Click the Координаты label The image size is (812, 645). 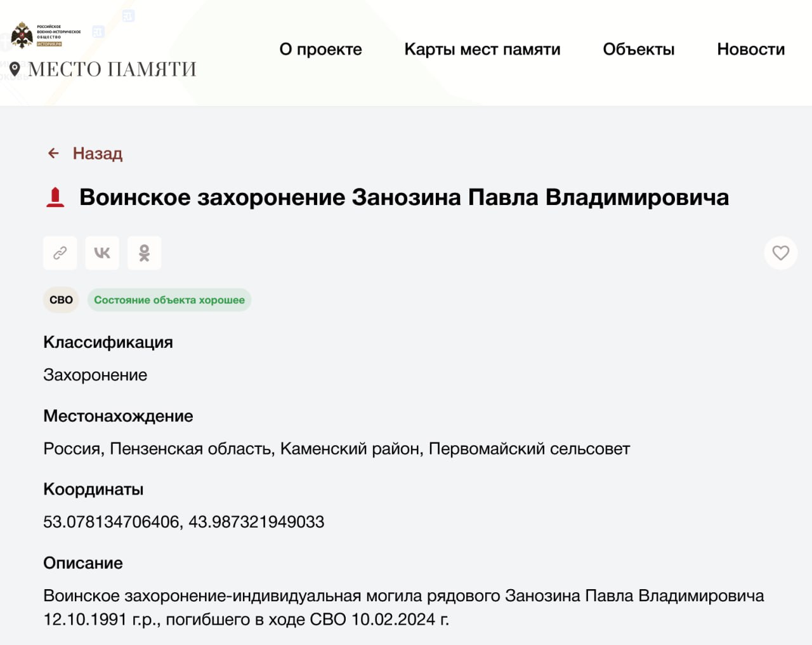(x=93, y=489)
